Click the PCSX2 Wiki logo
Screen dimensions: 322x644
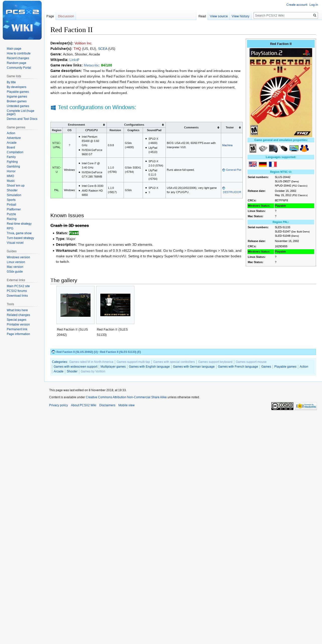(x=22, y=20)
